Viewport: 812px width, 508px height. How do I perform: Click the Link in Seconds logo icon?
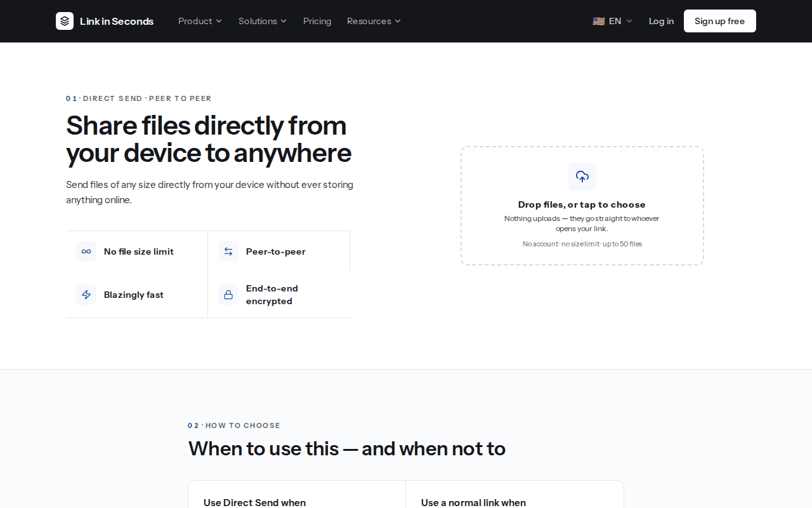65,21
